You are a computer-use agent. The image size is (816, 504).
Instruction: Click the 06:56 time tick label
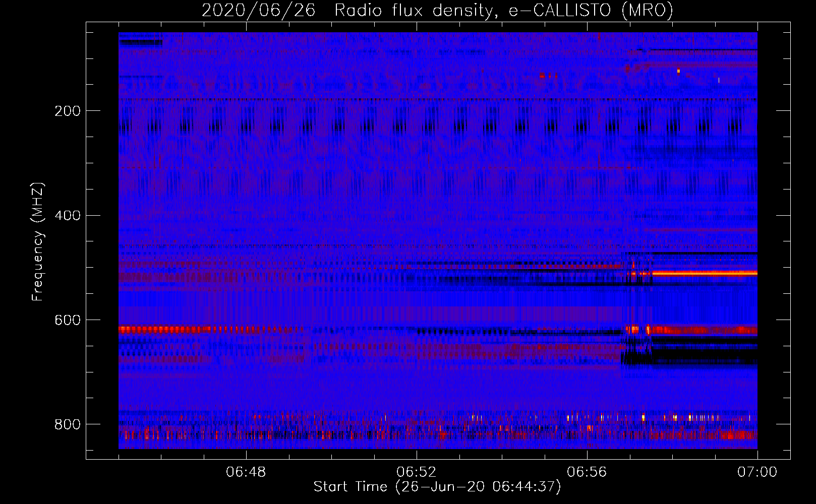tap(587, 472)
